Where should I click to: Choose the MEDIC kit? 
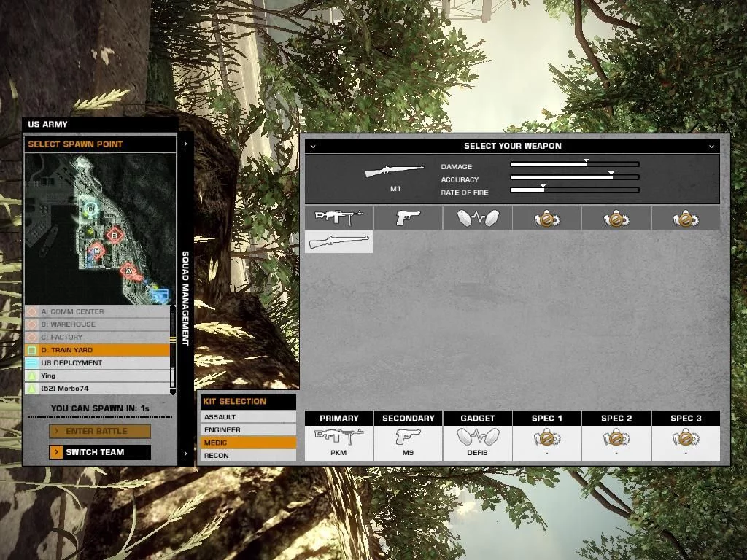(248, 443)
